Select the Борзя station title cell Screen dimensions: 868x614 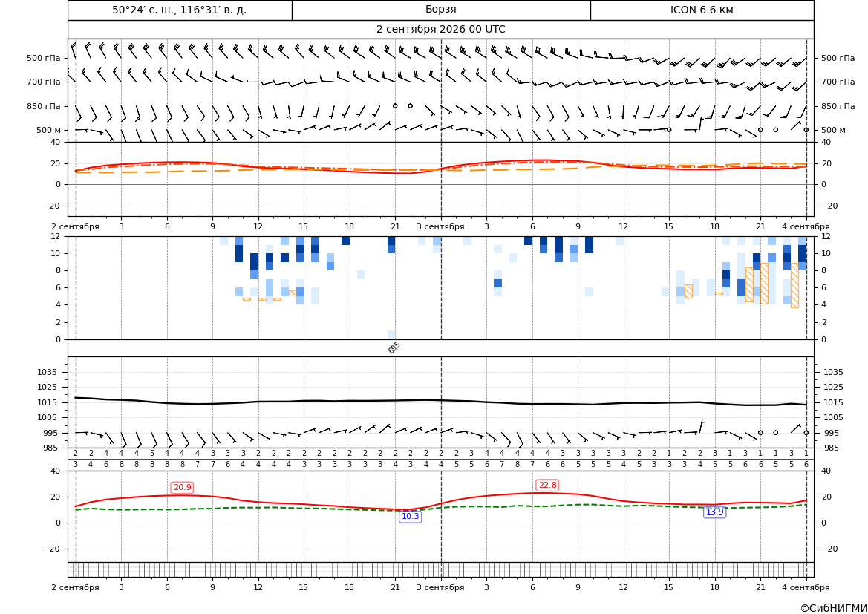tap(441, 10)
